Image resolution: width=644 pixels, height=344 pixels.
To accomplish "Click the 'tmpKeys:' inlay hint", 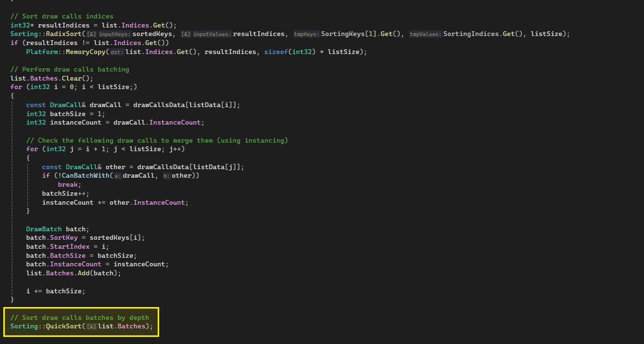I will point(306,34).
